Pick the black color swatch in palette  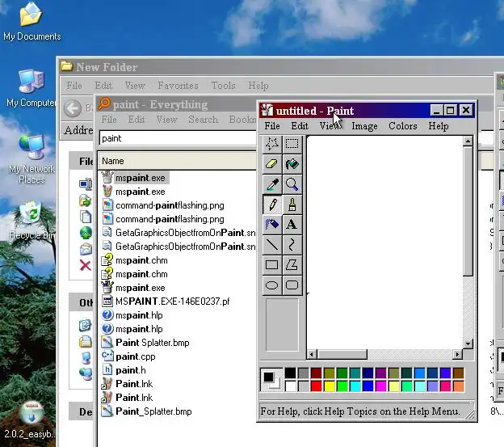[x=290, y=373]
